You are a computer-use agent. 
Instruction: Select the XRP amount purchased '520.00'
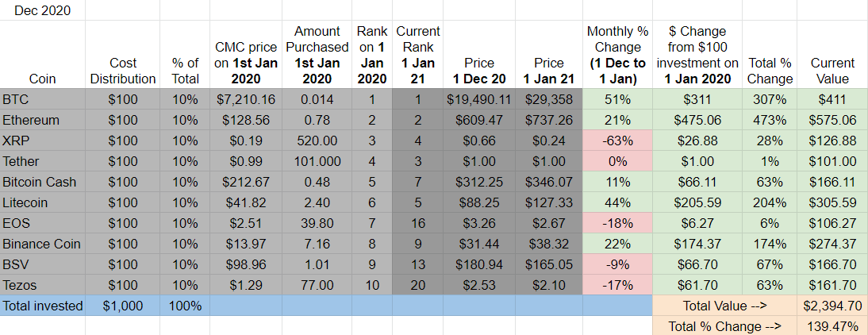coord(317,141)
